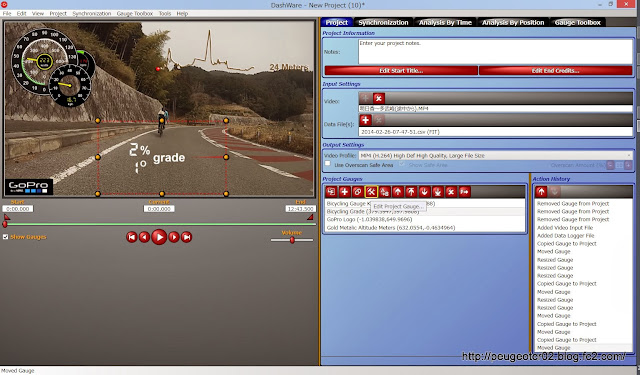640x375 pixels.
Task: Open the Gauge Toolbox menu
Action: (135, 13)
